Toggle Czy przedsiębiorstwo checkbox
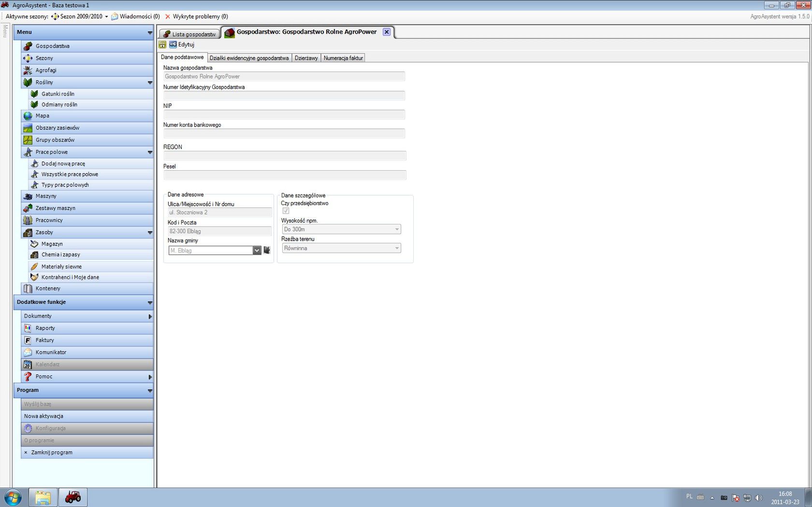812x507 pixels. 286,211
